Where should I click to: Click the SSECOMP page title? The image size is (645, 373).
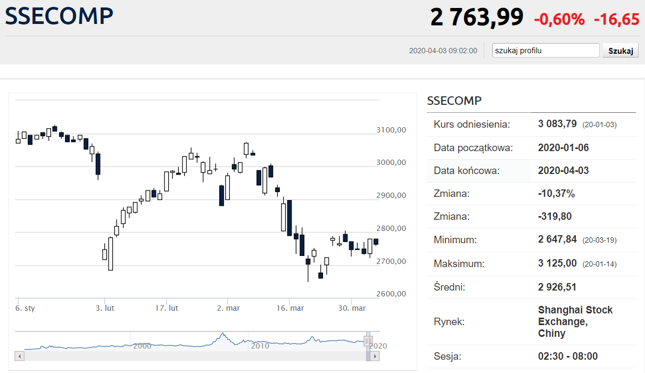59,16
